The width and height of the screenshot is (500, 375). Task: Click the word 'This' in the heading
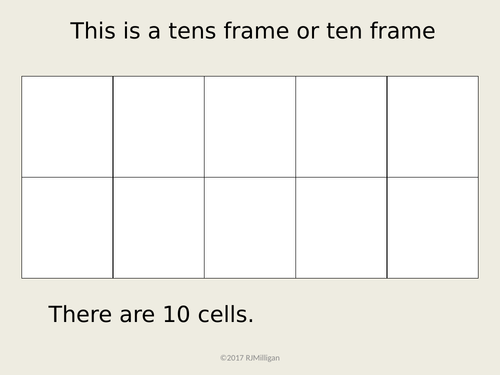(x=93, y=31)
